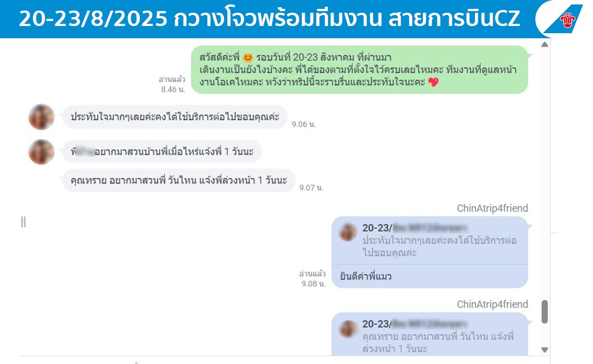This screenshot has width=593, height=364.
Task: Click the blue header title banner
Action: (269, 19)
